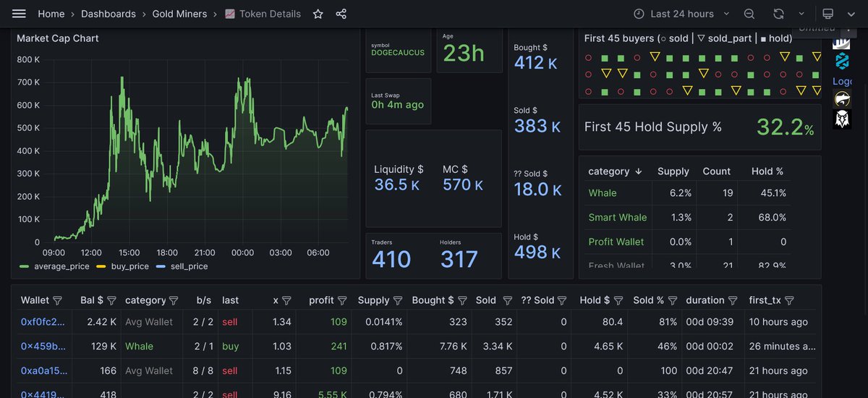Image resolution: width=868 pixels, height=398 pixels.
Task: Click 'last' column header in wallet table
Action: click(x=231, y=300)
